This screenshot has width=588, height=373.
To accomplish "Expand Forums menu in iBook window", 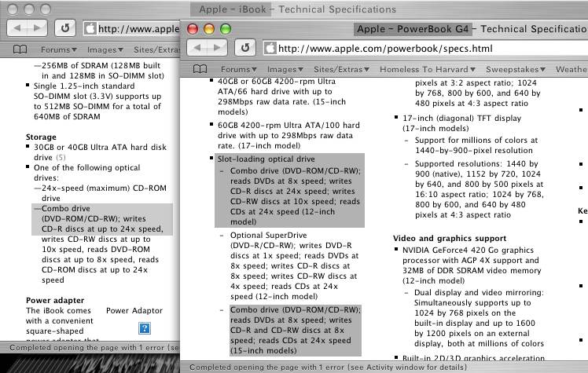I will (x=59, y=49).
